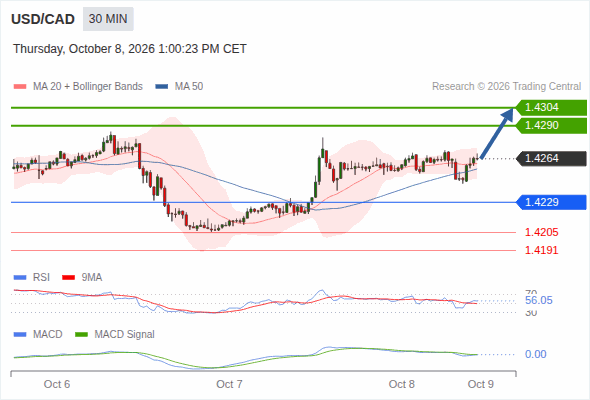Click the blue RSI legend swatch
Image resolution: width=590 pixels, height=400 pixels.
click(20, 278)
